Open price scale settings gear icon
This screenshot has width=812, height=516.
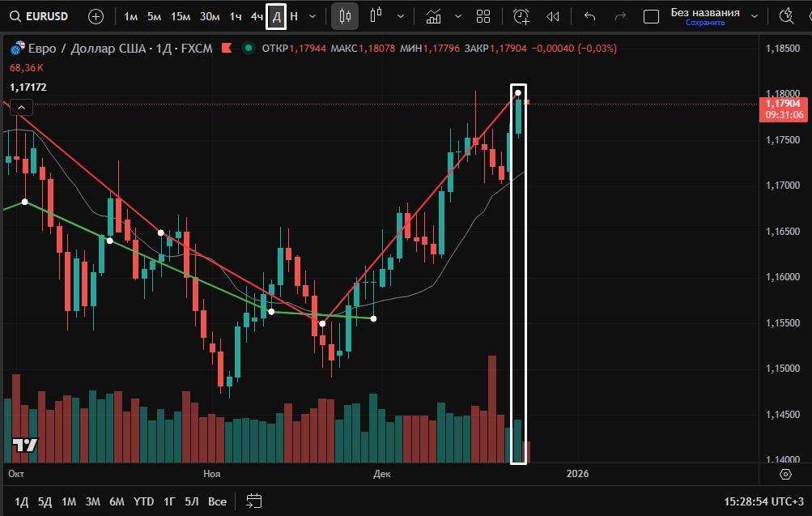click(785, 474)
